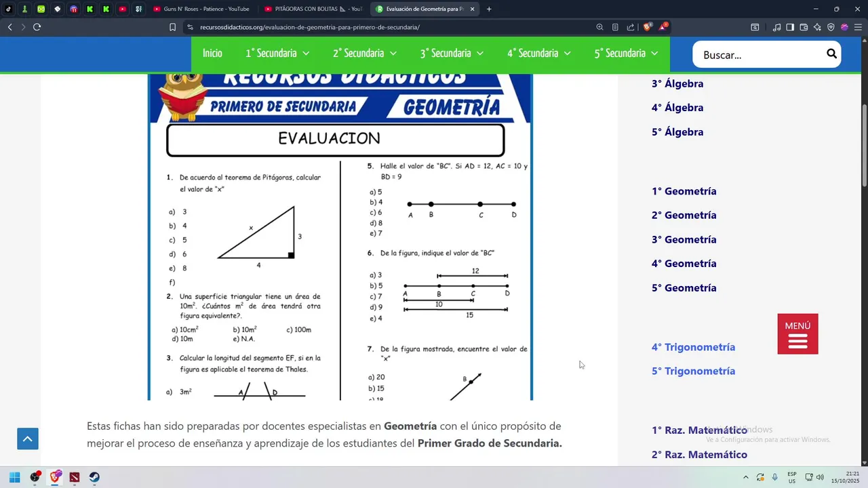Show hidden system tray icons

click(746, 477)
